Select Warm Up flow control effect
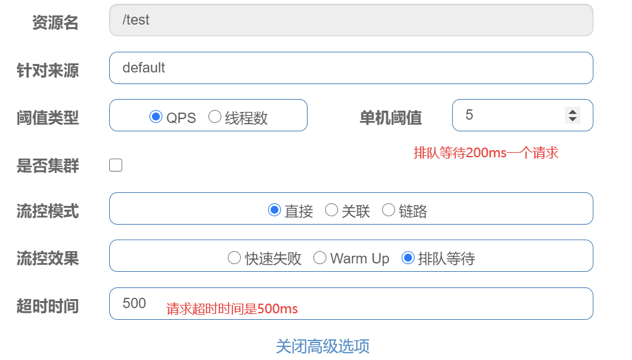The height and width of the screenshot is (360, 632). click(x=320, y=258)
